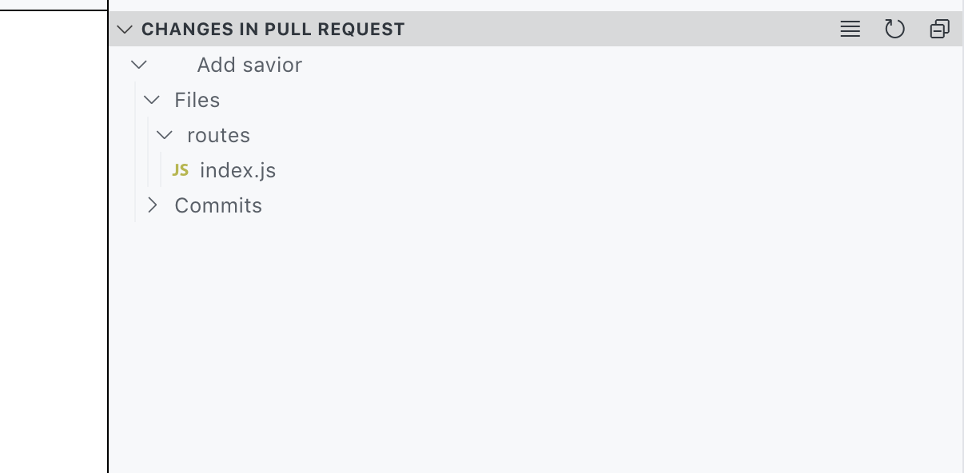Open the index.js diff
The image size is (980, 473).
point(237,169)
